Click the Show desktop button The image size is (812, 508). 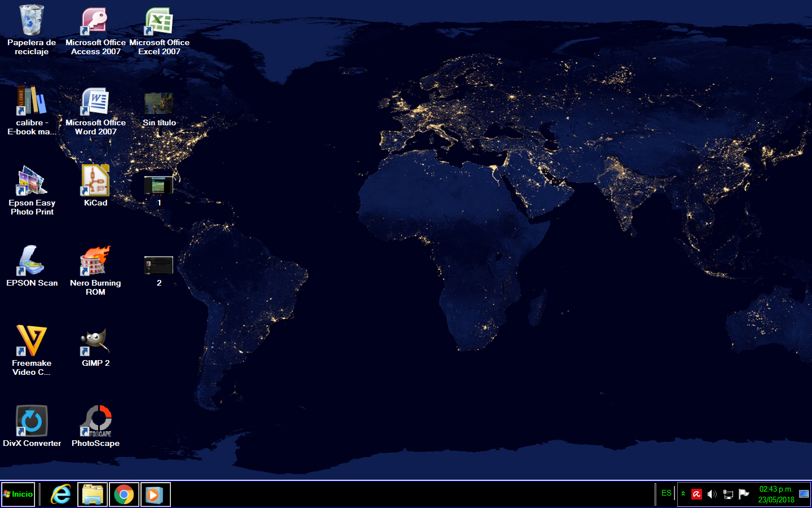pos(804,494)
